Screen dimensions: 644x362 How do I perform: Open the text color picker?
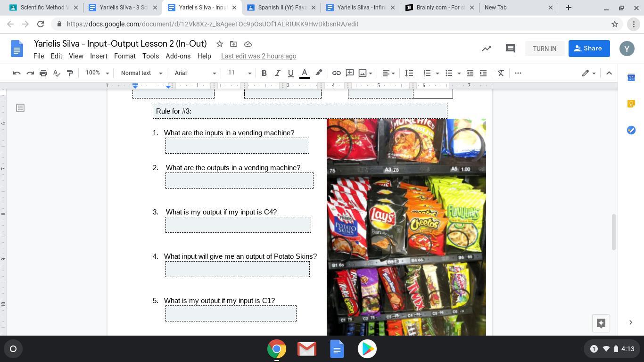(305, 73)
